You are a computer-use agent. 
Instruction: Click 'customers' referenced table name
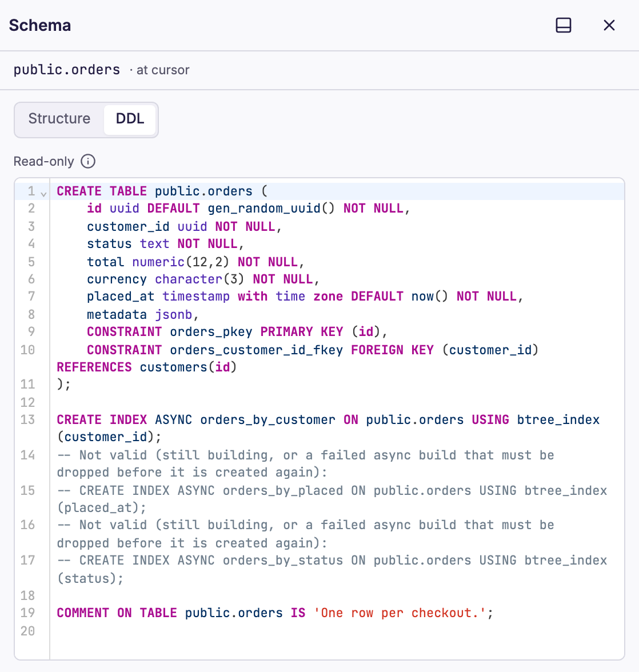click(x=174, y=367)
